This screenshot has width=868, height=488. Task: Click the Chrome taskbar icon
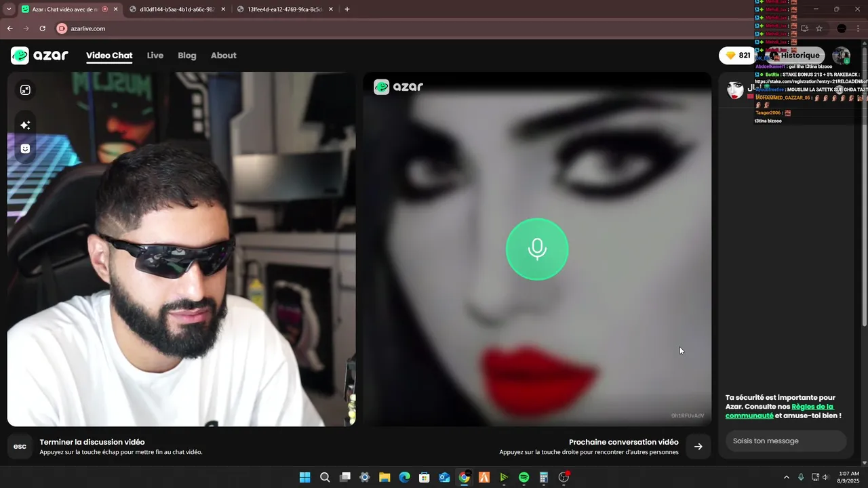[464, 477]
